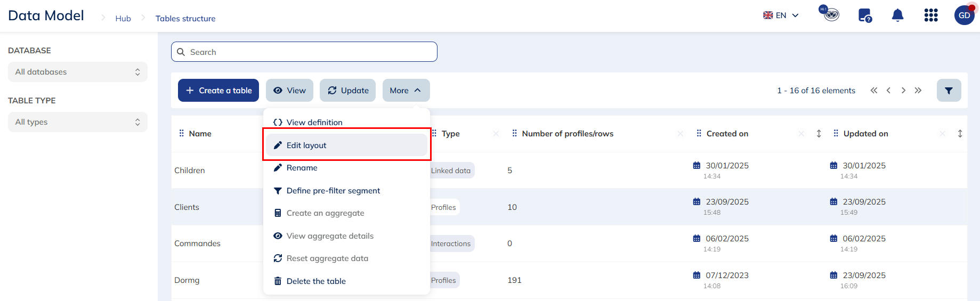
Task: Click the Created on date 07/12/2023
Action: (x=727, y=275)
